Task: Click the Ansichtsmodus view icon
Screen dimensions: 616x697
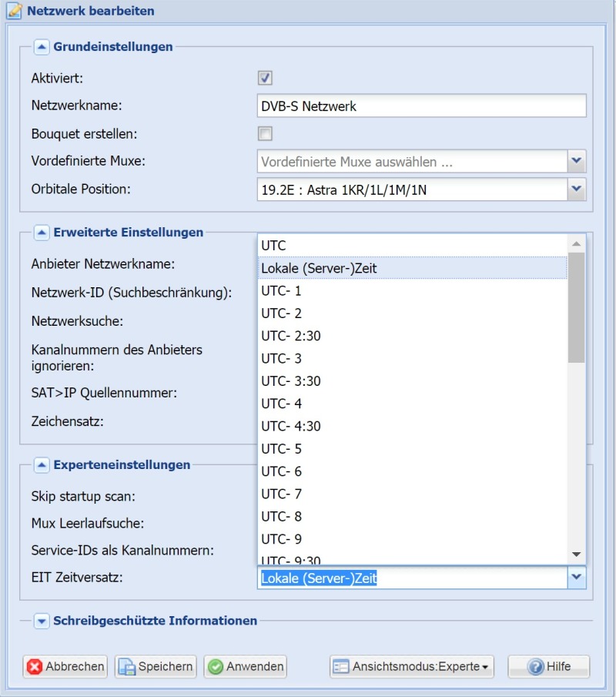Action: [x=341, y=667]
